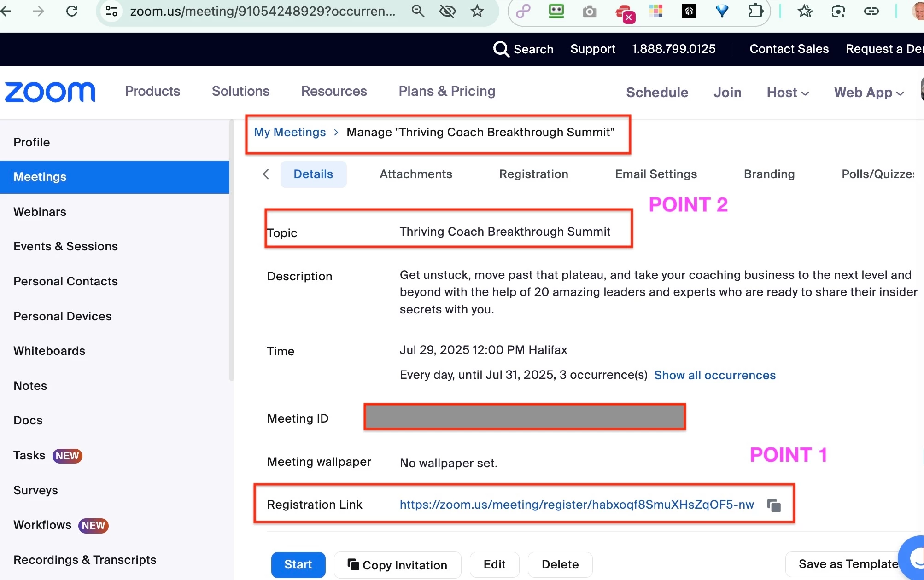Image resolution: width=924 pixels, height=580 pixels.
Task: Open the Email Settings tab
Action: [656, 174]
